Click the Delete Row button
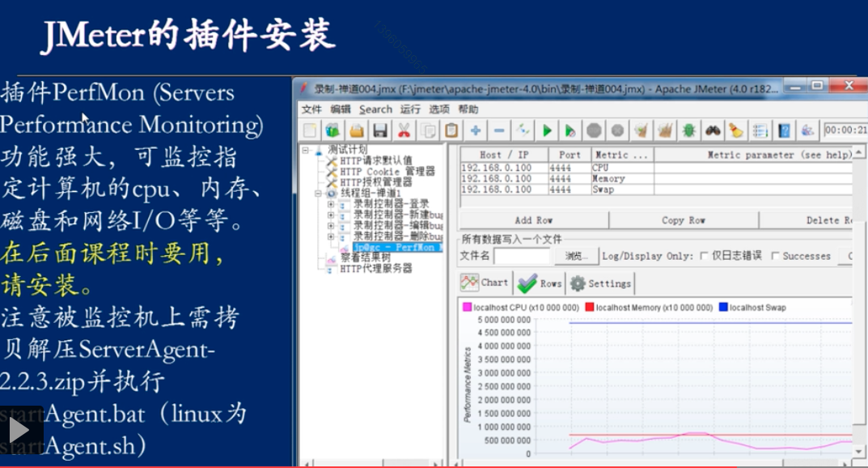This screenshot has width=868, height=468. [806, 220]
